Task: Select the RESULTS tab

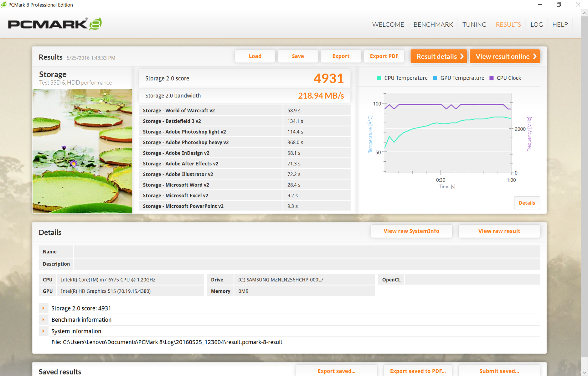Action: [x=508, y=24]
